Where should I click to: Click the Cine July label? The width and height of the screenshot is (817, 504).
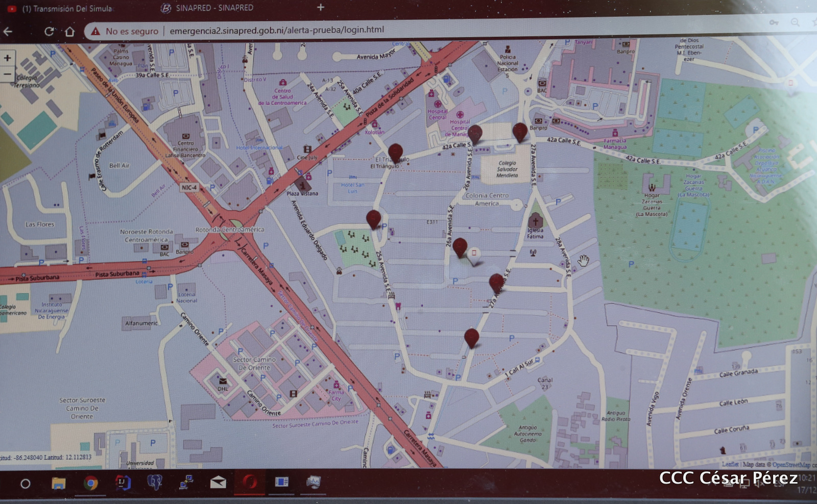tap(307, 158)
